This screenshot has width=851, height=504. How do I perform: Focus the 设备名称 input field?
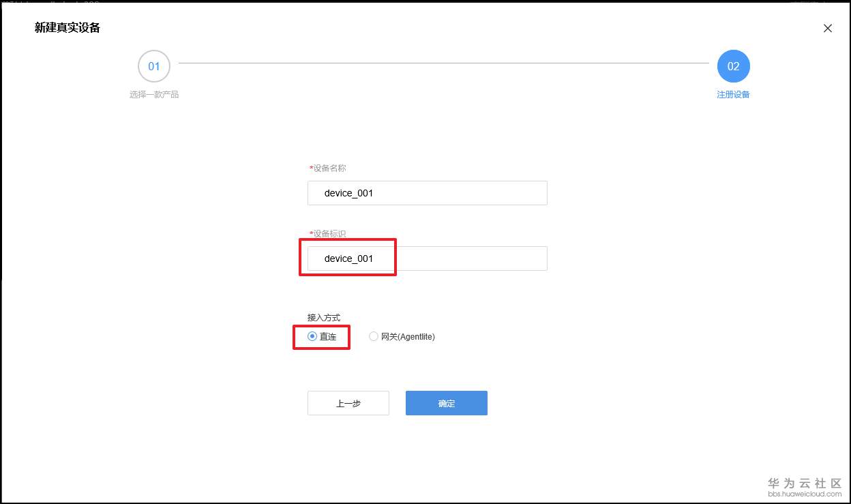point(428,193)
